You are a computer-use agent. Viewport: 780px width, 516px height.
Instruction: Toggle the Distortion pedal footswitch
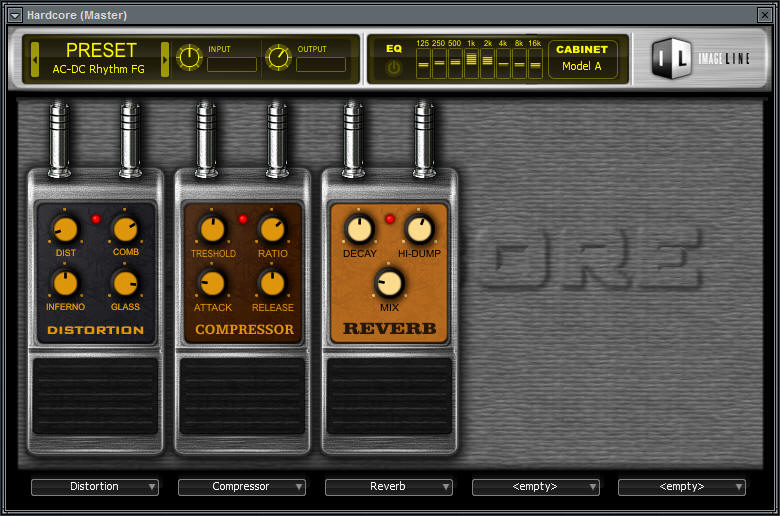coord(95,396)
